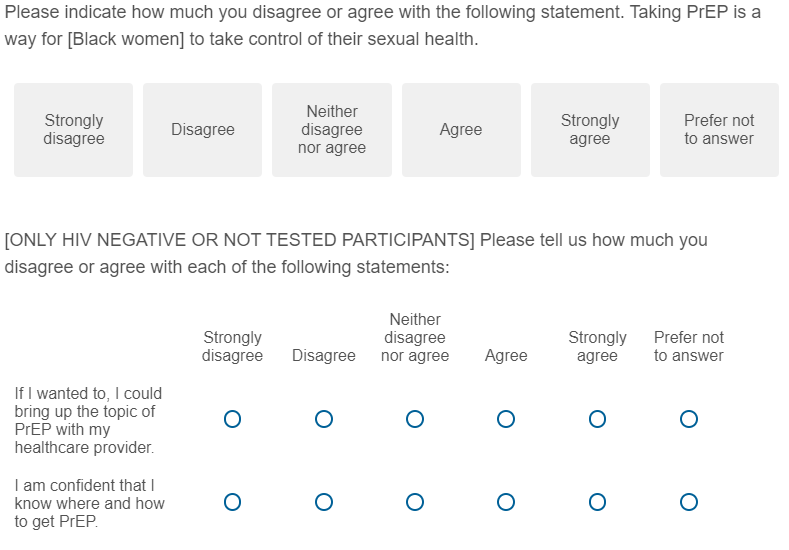Mark 'Strongly disagree' for know where to get PrEP
This screenshot has height=550, width=789.
(x=232, y=501)
